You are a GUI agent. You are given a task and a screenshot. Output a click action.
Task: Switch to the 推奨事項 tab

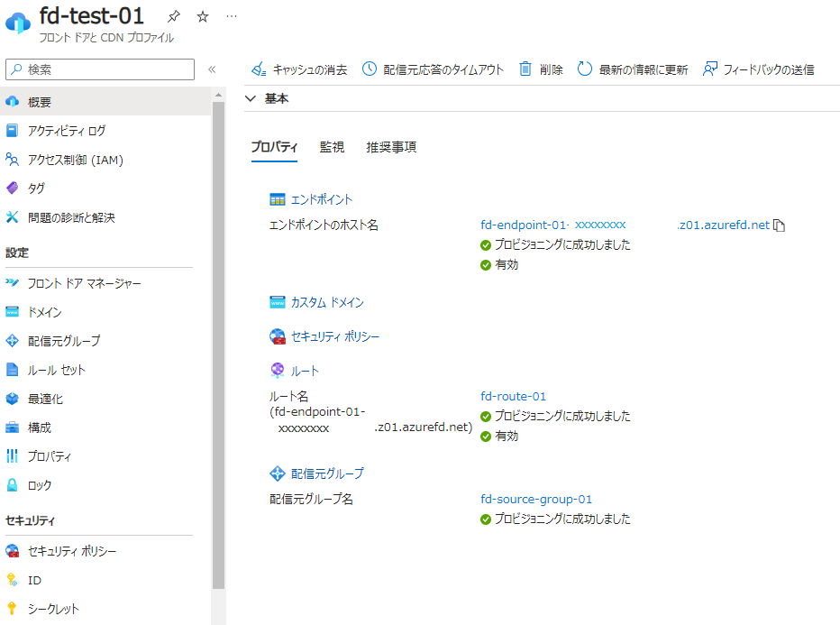(x=391, y=147)
